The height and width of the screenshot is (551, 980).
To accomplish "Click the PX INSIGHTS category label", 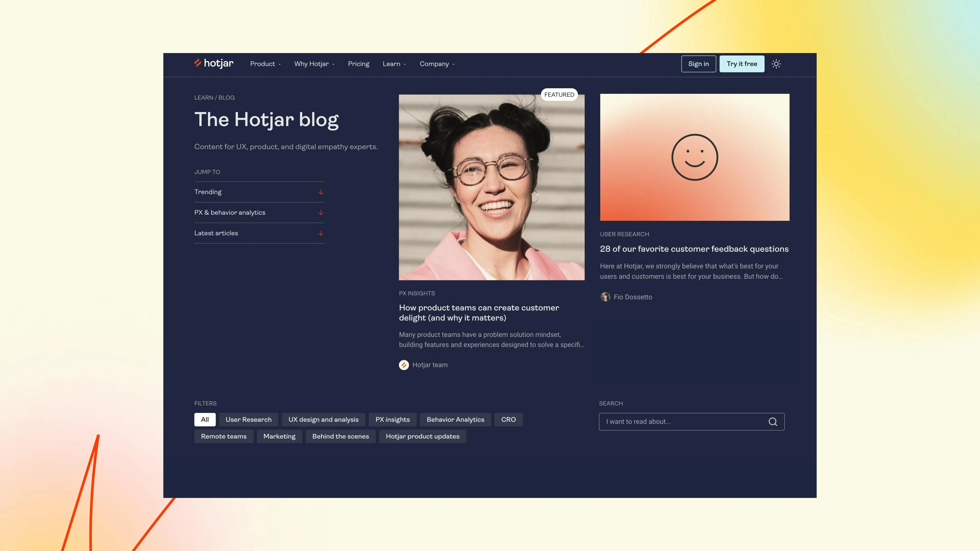I will coord(416,293).
